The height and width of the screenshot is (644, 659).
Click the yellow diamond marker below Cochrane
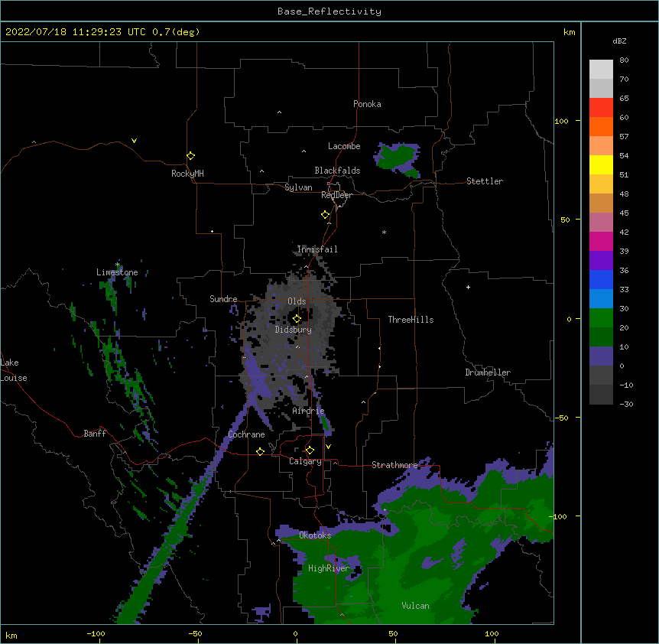(260, 451)
